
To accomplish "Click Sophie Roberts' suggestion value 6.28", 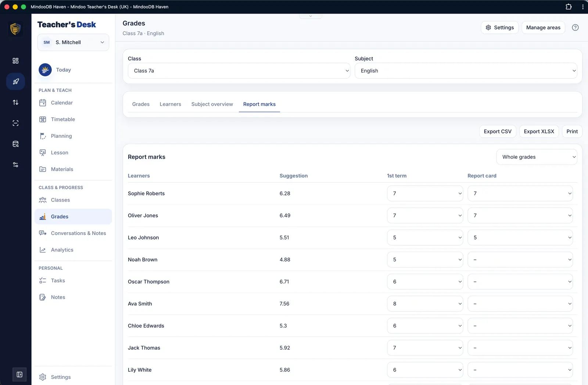I will pyautogui.click(x=285, y=194).
